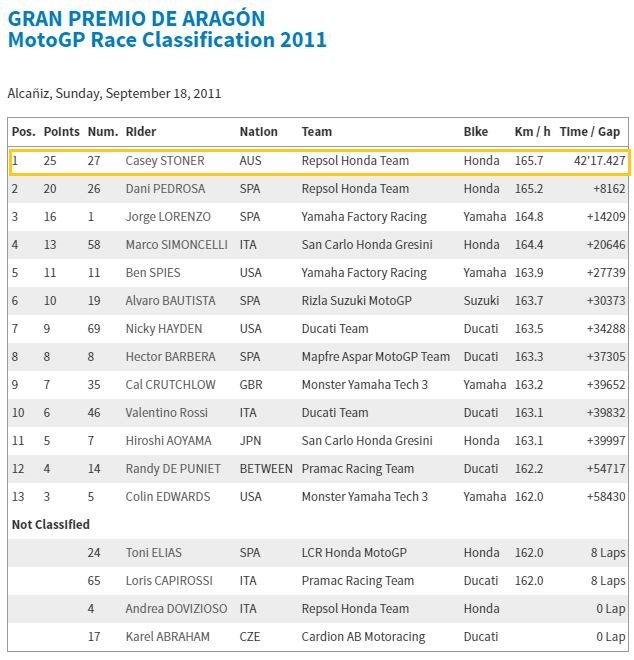Screen dimensions: 634x660
Task: Select Jorge LORENZO's rider name
Action: pyautogui.click(x=168, y=216)
